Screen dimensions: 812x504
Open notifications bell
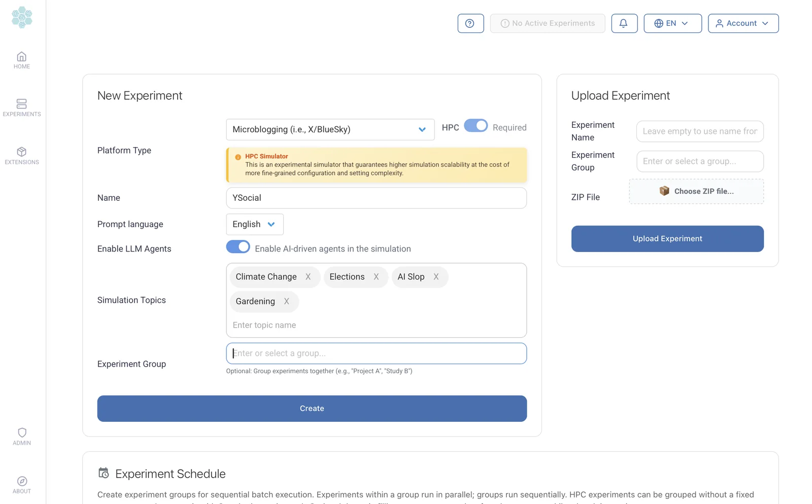(x=624, y=23)
